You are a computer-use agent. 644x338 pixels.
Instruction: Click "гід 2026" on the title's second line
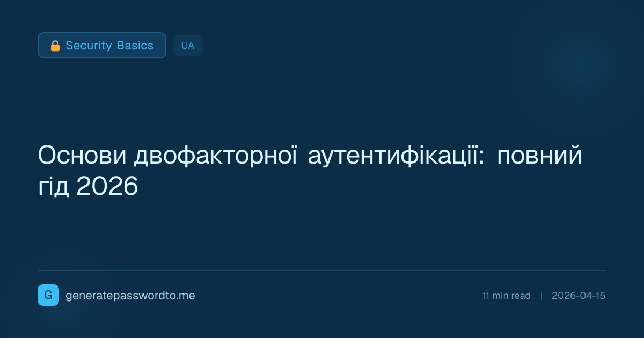point(88,186)
